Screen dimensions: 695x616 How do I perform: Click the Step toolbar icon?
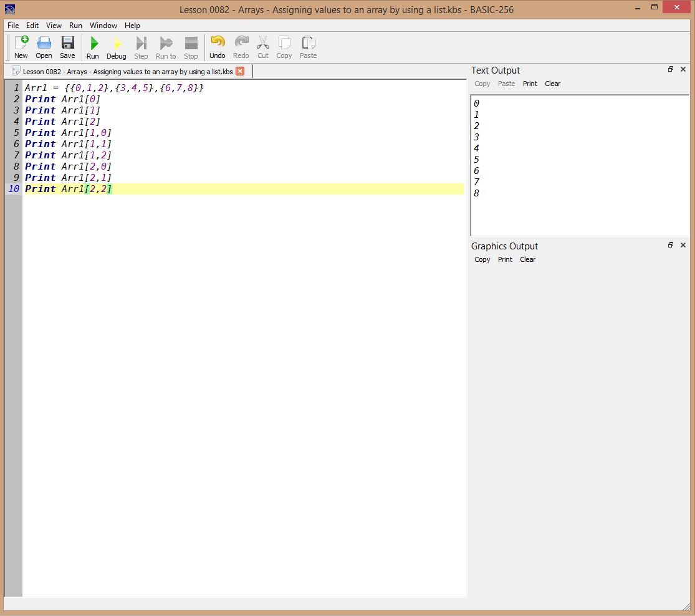pyautogui.click(x=141, y=47)
